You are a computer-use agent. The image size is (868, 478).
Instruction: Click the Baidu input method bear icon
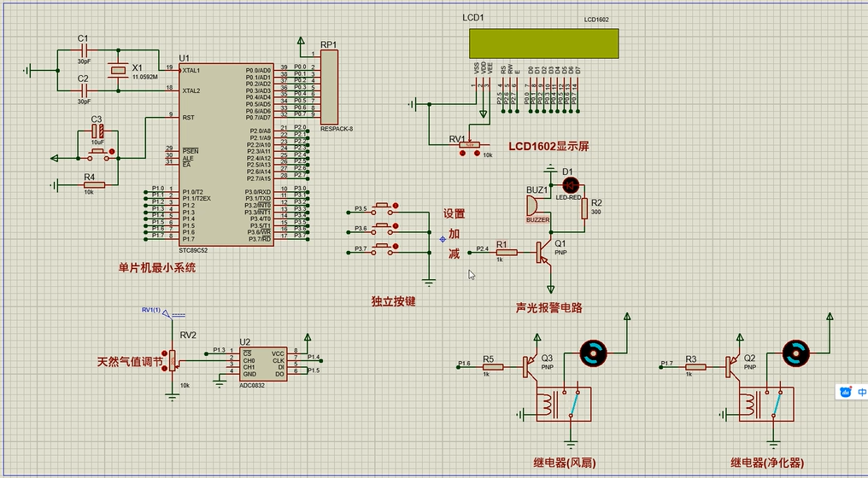click(x=845, y=392)
